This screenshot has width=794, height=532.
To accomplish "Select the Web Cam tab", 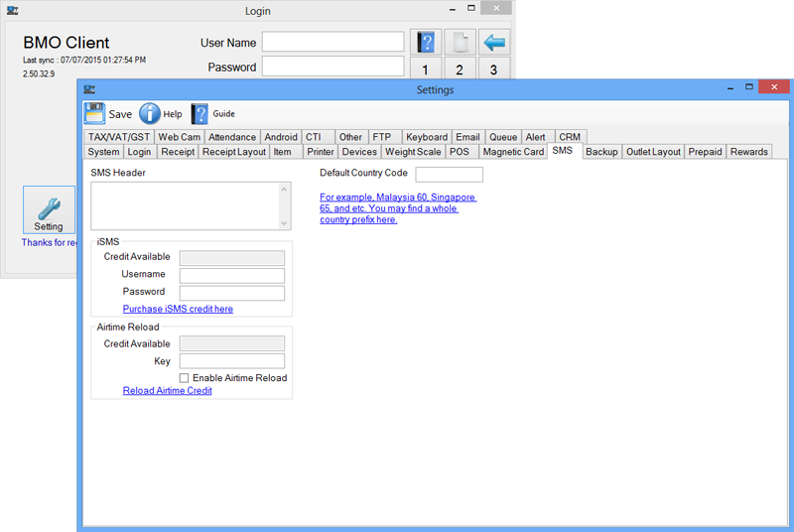I will tap(180, 137).
